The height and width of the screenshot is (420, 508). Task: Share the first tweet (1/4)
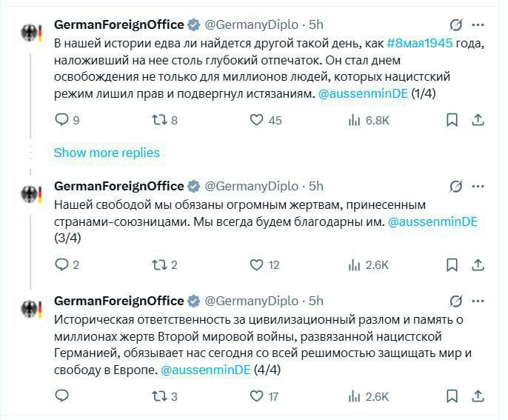[x=478, y=120]
